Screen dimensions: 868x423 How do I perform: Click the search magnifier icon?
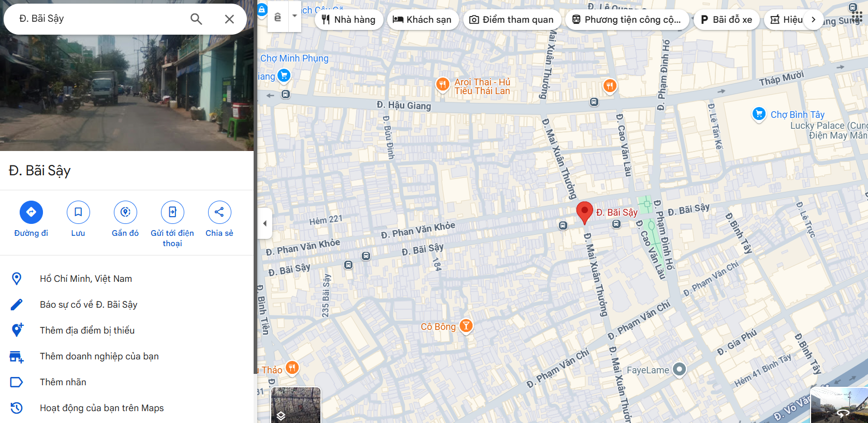point(196,19)
